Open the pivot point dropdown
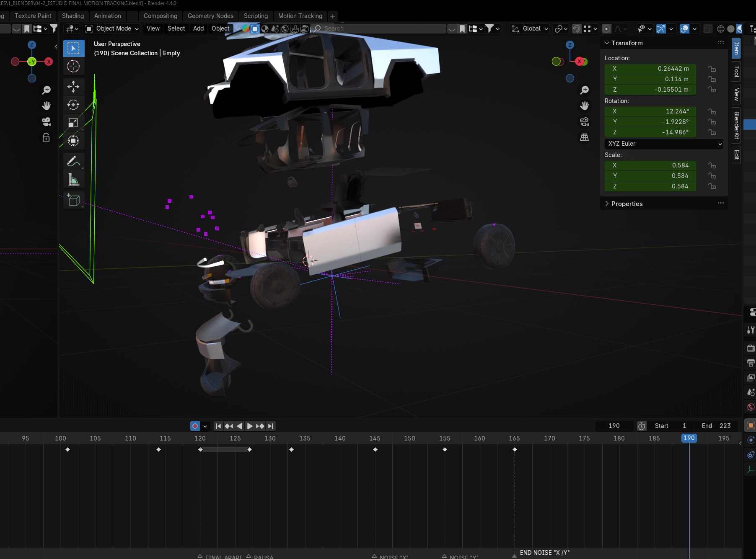 click(x=561, y=28)
